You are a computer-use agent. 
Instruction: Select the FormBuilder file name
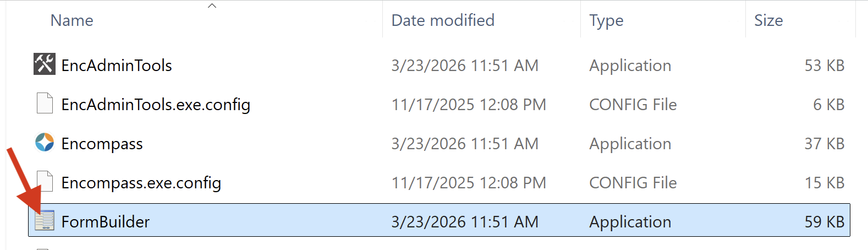(x=106, y=222)
